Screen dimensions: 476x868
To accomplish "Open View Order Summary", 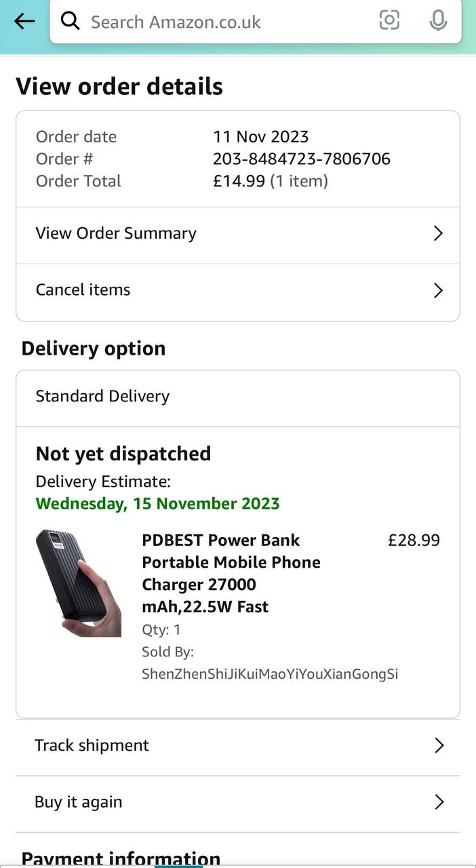I will pyautogui.click(x=116, y=233).
